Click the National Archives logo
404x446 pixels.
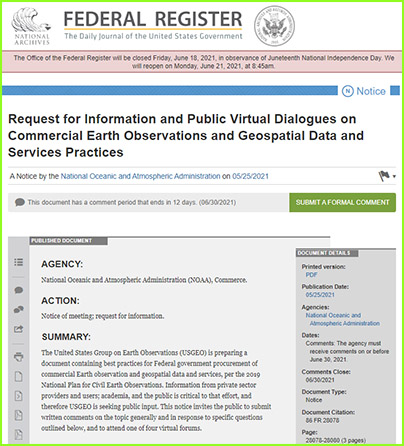[32, 26]
